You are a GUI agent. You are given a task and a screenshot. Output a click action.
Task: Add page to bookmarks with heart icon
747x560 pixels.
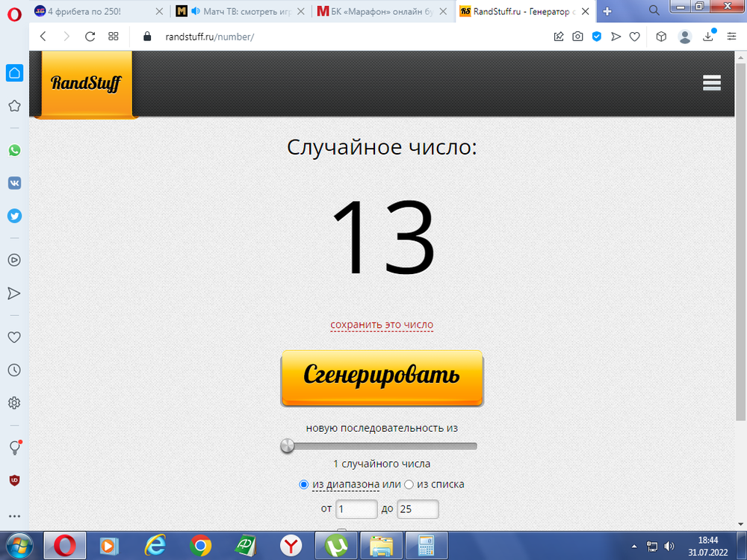pyautogui.click(x=634, y=37)
